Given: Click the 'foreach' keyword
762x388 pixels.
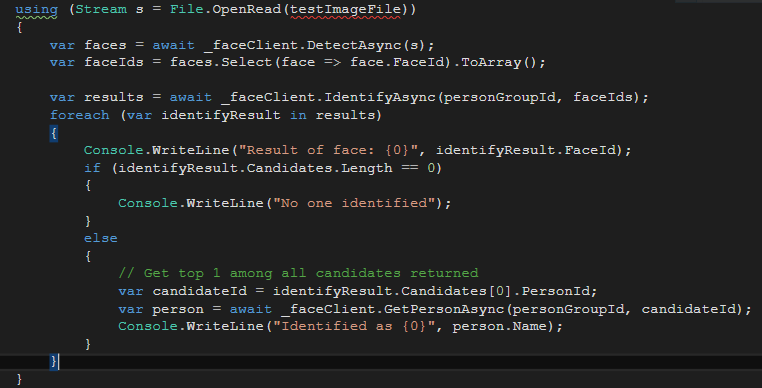Looking at the screenshot, I should click(x=80, y=115).
